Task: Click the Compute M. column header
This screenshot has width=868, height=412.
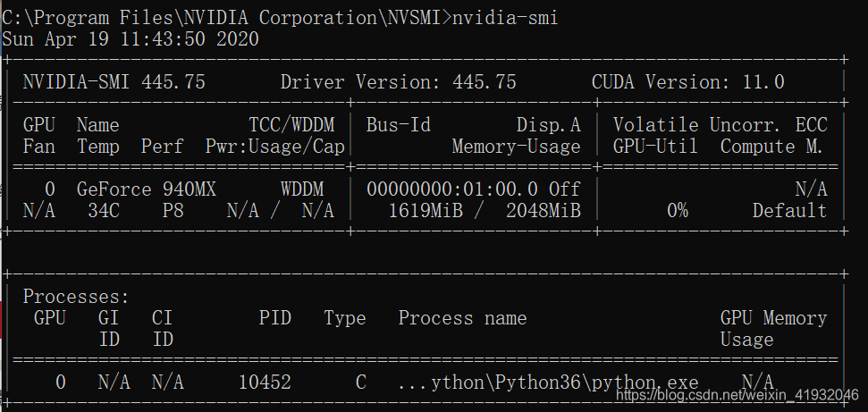Action: coord(771,147)
